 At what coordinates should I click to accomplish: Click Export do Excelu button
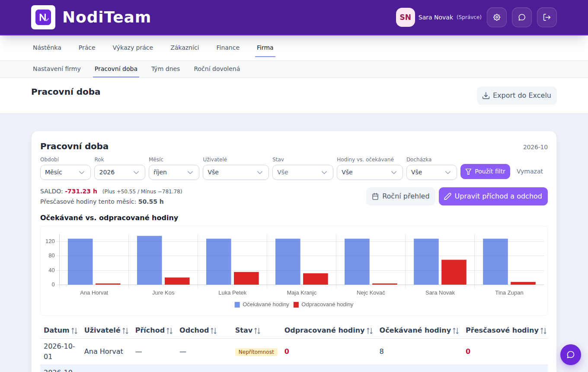[x=517, y=96]
